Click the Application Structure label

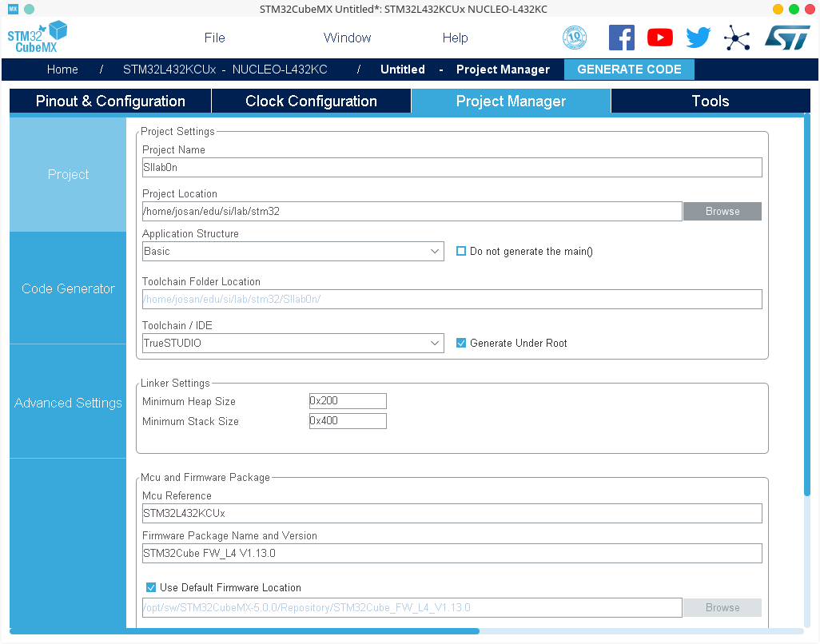[190, 233]
